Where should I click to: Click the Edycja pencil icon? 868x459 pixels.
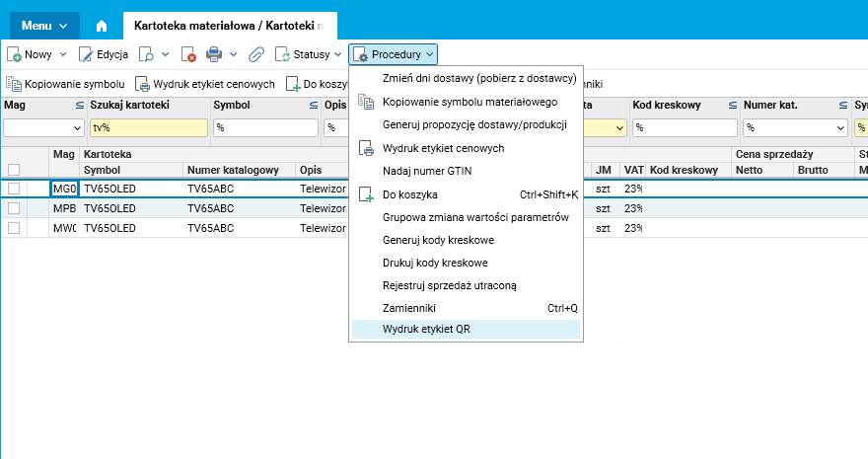pyautogui.click(x=86, y=54)
